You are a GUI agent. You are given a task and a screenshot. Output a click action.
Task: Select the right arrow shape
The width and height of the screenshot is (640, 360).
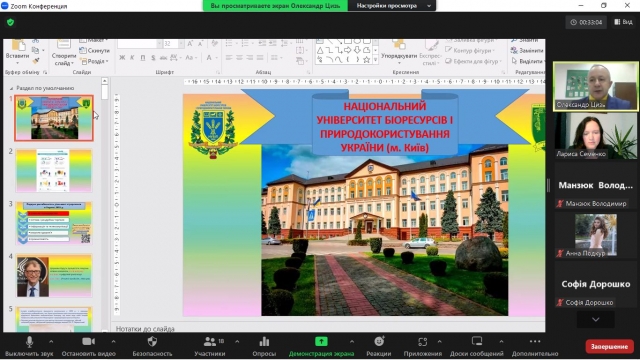pos(348,50)
